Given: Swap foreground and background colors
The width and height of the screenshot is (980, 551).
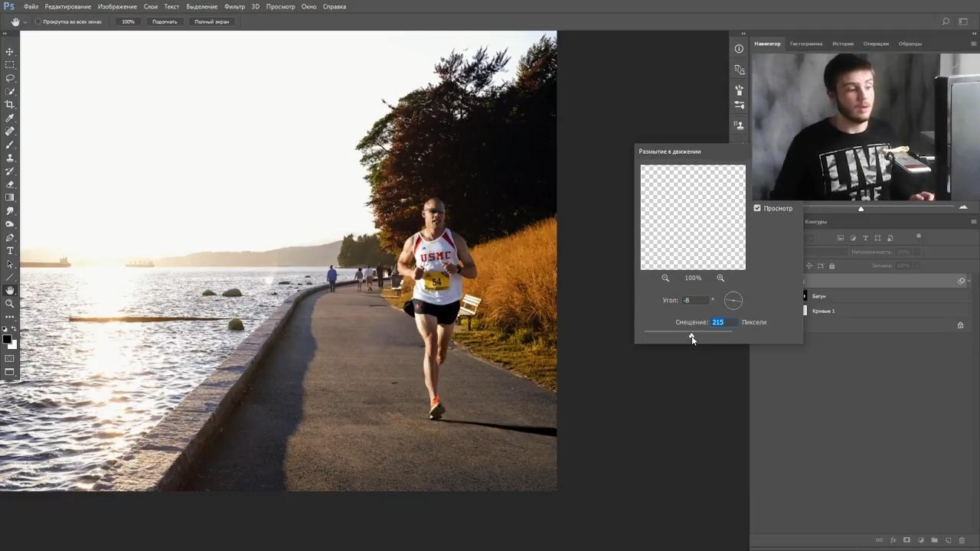Looking at the screenshot, I should point(14,330).
